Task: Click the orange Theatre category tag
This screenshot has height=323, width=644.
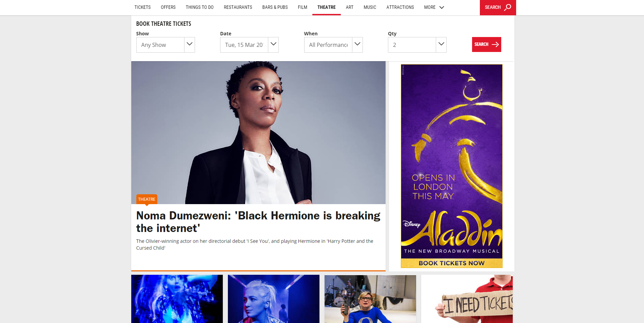Action: click(x=147, y=199)
